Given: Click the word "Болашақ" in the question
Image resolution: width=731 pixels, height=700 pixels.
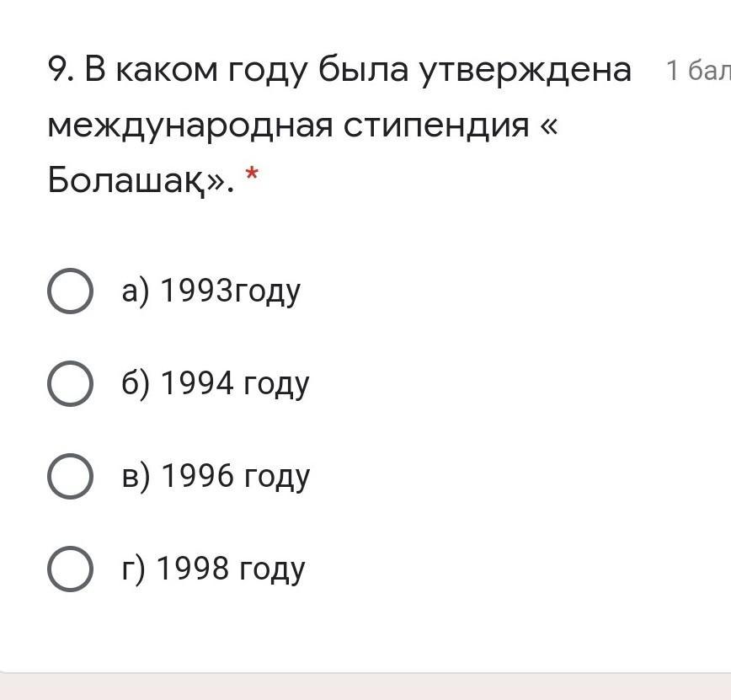Looking at the screenshot, I should [x=135, y=179].
